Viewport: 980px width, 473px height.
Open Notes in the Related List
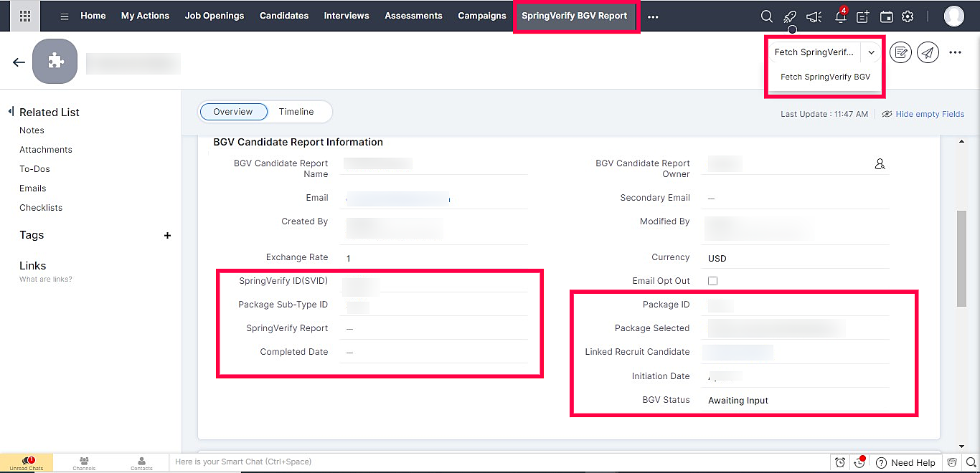point(32,130)
